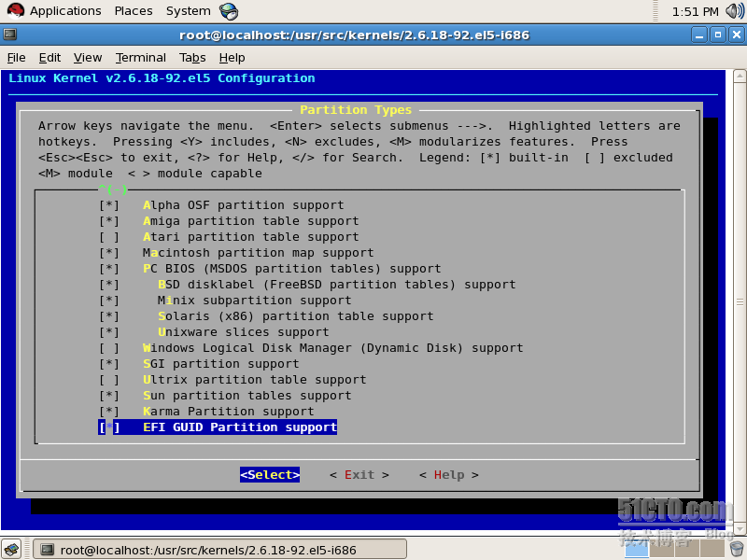The image size is (747, 560).
Task: Toggle Atari partition table support checkbox
Action: click(109, 237)
